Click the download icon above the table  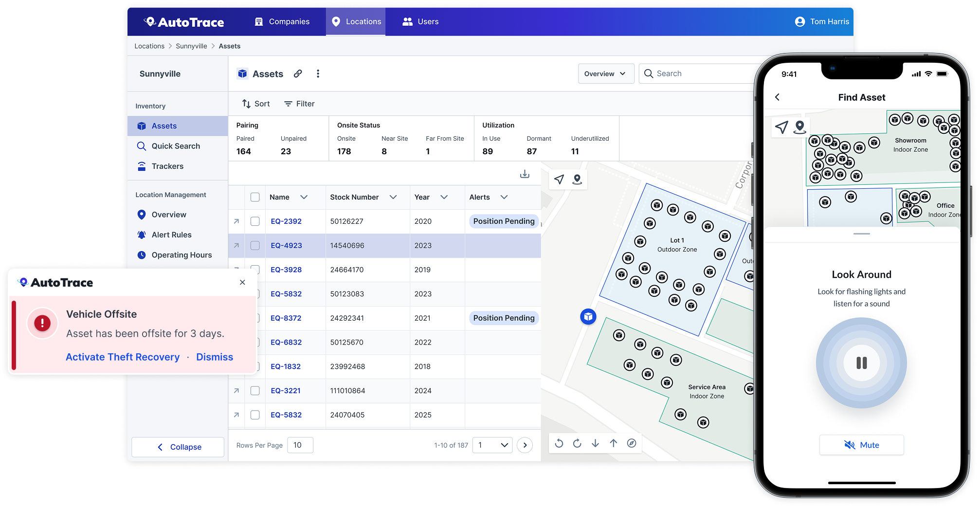525,174
